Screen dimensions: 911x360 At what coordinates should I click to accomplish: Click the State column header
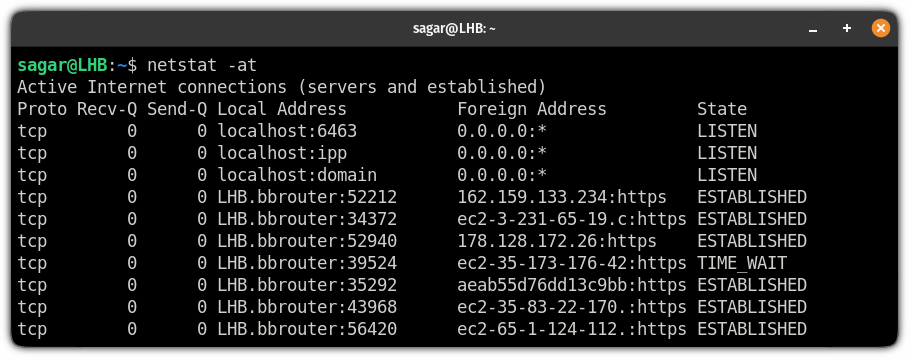722,109
